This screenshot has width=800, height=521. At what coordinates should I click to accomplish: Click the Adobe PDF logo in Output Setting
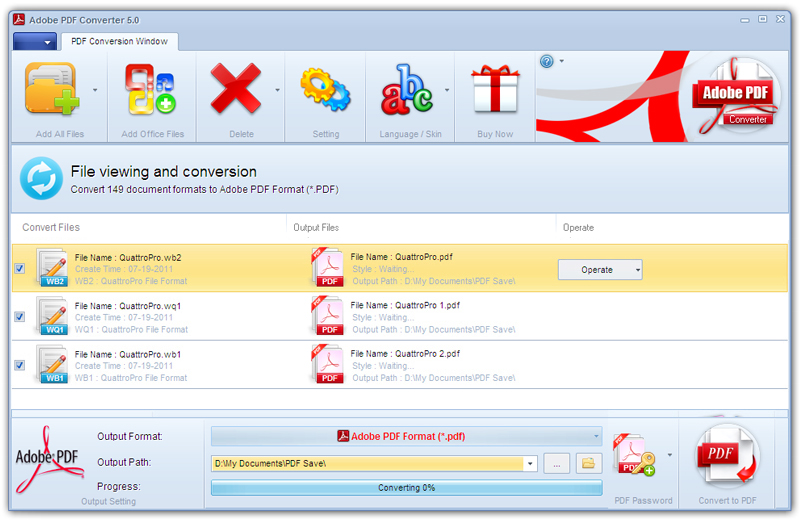[49, 459]
